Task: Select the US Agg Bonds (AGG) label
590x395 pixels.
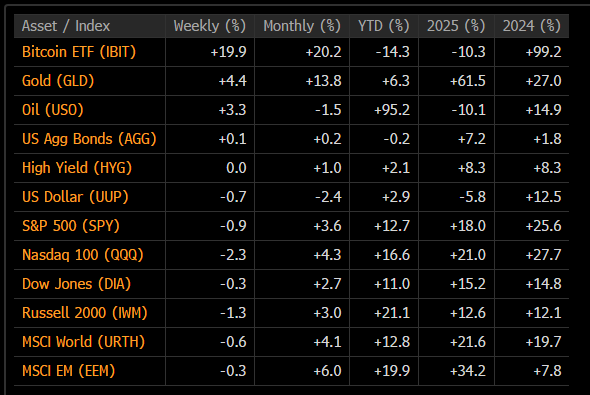Action: point(89,139)
